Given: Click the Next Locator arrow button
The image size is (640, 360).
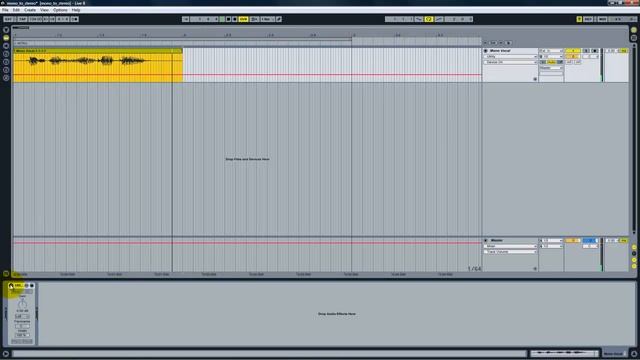Looking at the screenshot, I should [x=501, y=43].
